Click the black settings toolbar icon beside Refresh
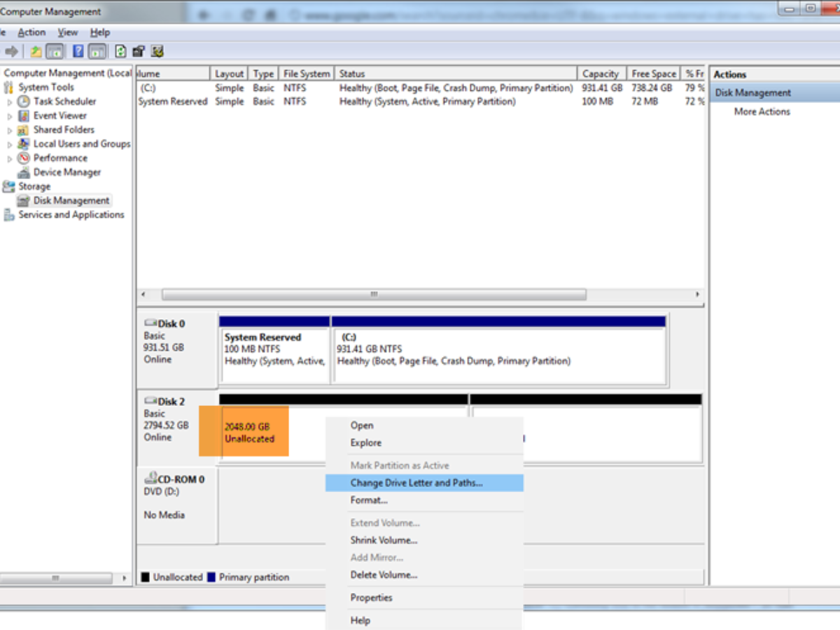Screen dimensions: 840x630 [x=139, y=51]
